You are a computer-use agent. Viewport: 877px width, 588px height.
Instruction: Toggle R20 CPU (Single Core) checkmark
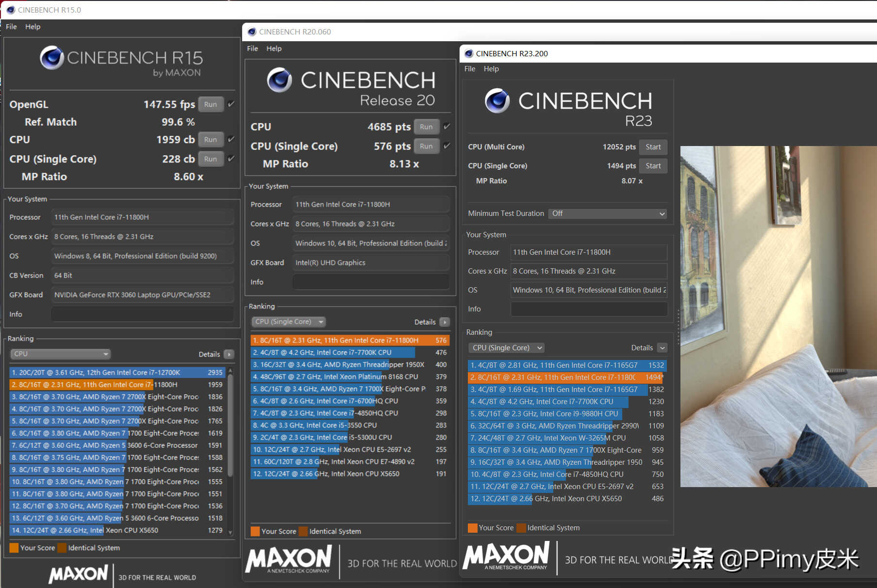pyautogui.click(x=447, y=146)
